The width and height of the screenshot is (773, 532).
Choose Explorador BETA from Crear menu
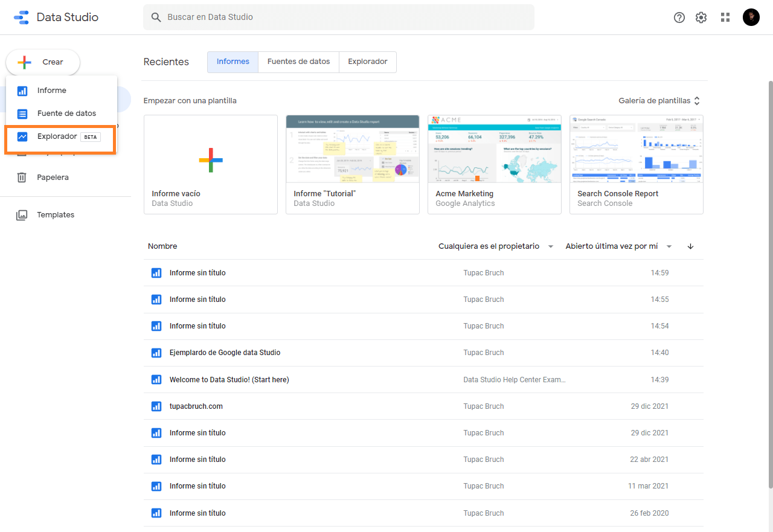tap(61, 136)
